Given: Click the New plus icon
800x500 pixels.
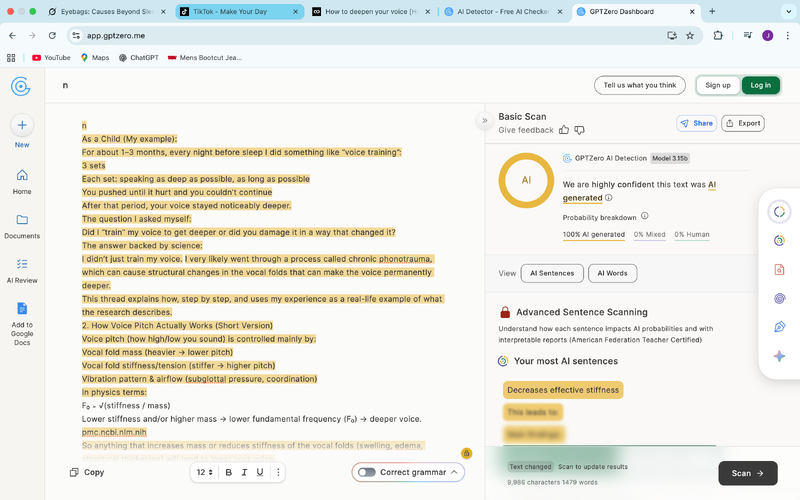Looking at the screenshot, I should 22,126.
